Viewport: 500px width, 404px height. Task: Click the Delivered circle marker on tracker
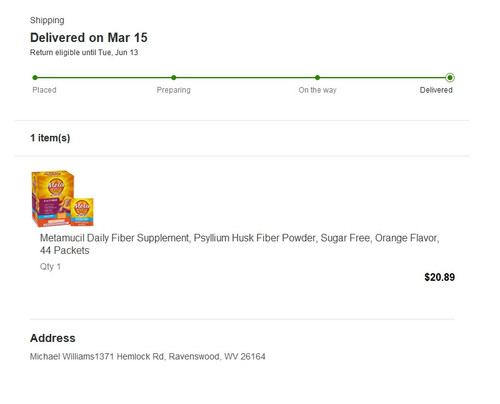450,78
